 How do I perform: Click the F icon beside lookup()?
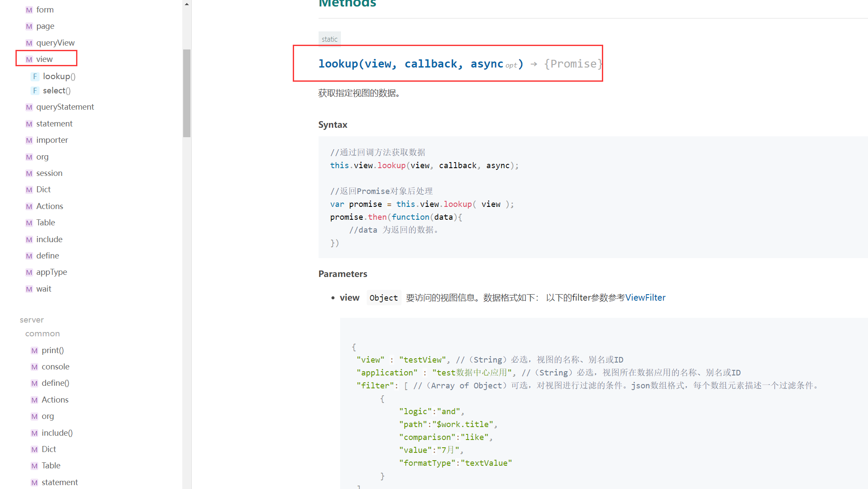35,77
